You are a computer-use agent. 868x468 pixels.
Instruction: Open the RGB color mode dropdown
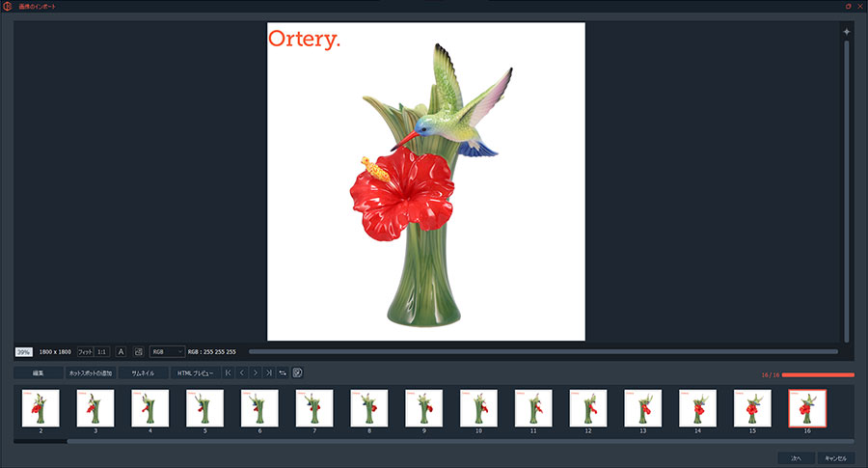coord(166,352)
